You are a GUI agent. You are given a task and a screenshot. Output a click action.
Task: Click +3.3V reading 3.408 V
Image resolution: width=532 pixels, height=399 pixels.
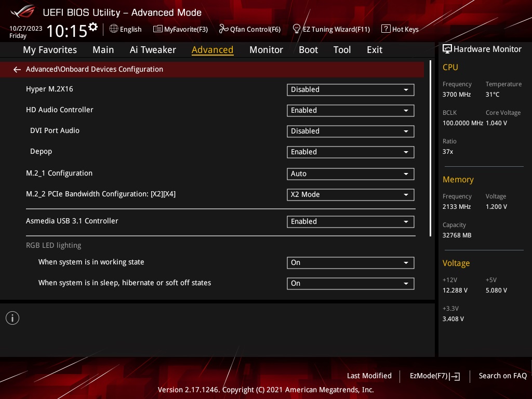click(453, 318)
